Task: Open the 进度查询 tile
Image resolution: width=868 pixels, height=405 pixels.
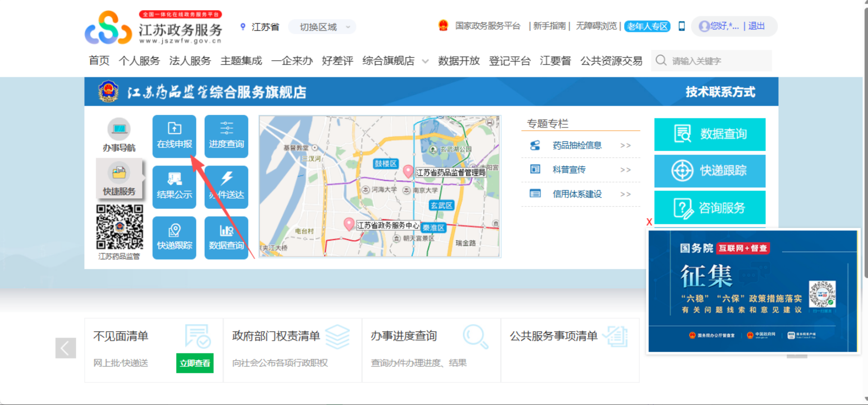Action: (226, 136)
